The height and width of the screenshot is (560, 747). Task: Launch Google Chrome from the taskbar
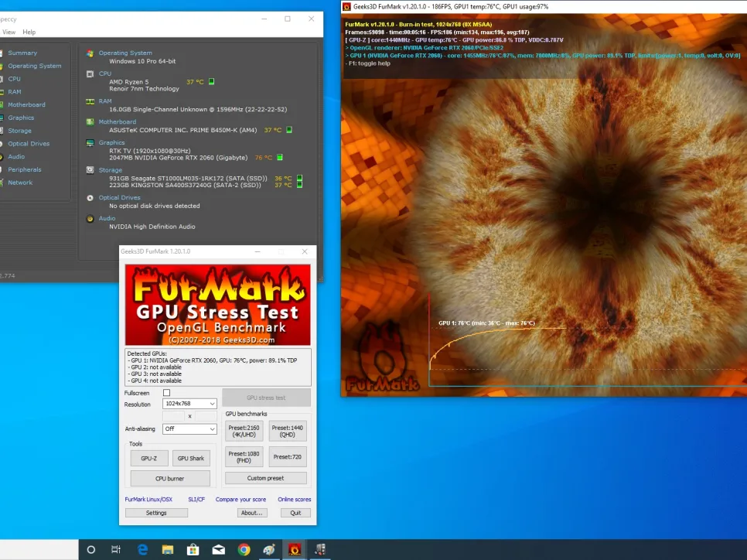point(244,549)
